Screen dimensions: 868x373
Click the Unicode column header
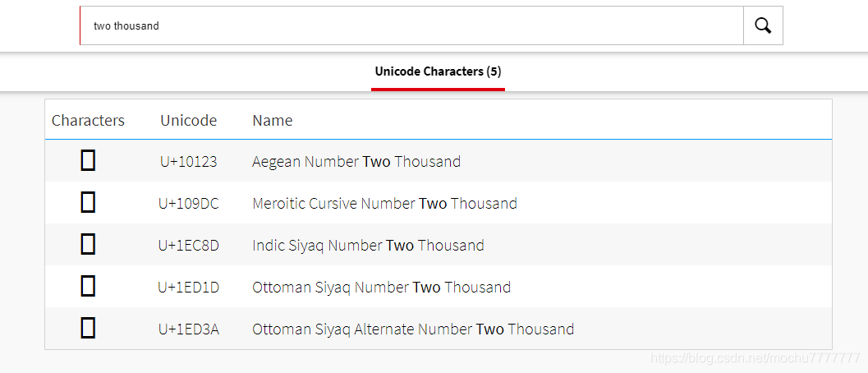click(188, 121)
